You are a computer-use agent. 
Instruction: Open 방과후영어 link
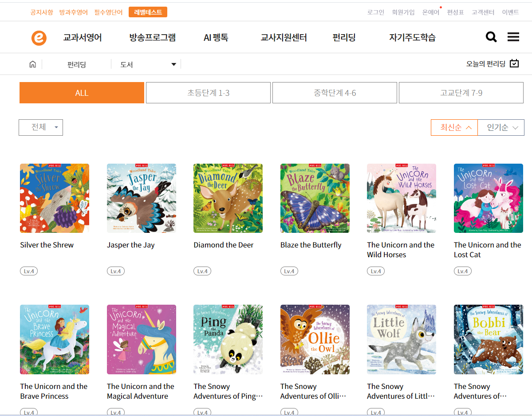click(73, 12)
